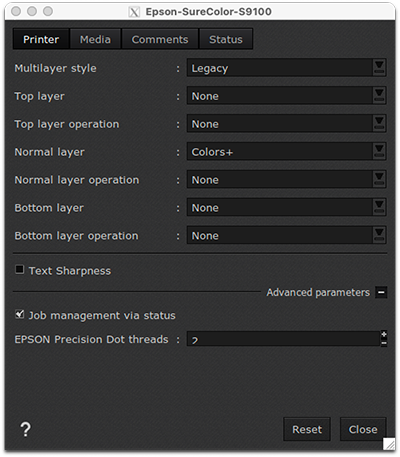Click the window resize grip icon
This screenshot has height=457, width=400.
click(389, 444)
